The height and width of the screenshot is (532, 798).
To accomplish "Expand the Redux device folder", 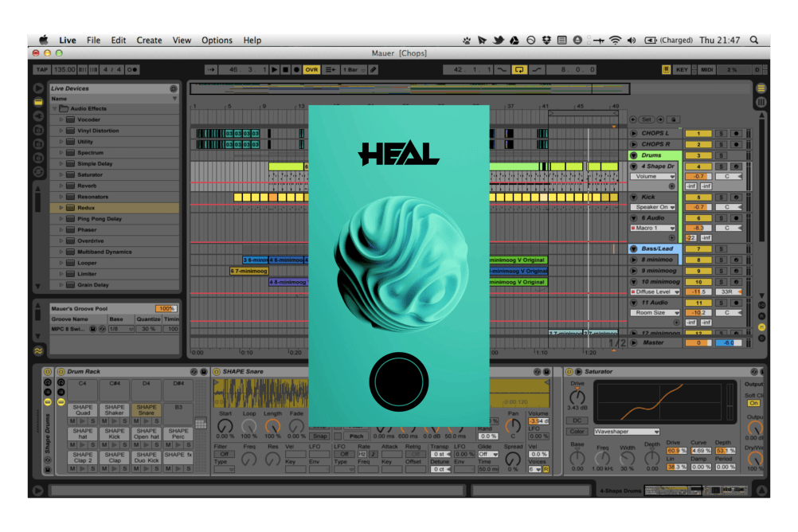I will [61, 208].
